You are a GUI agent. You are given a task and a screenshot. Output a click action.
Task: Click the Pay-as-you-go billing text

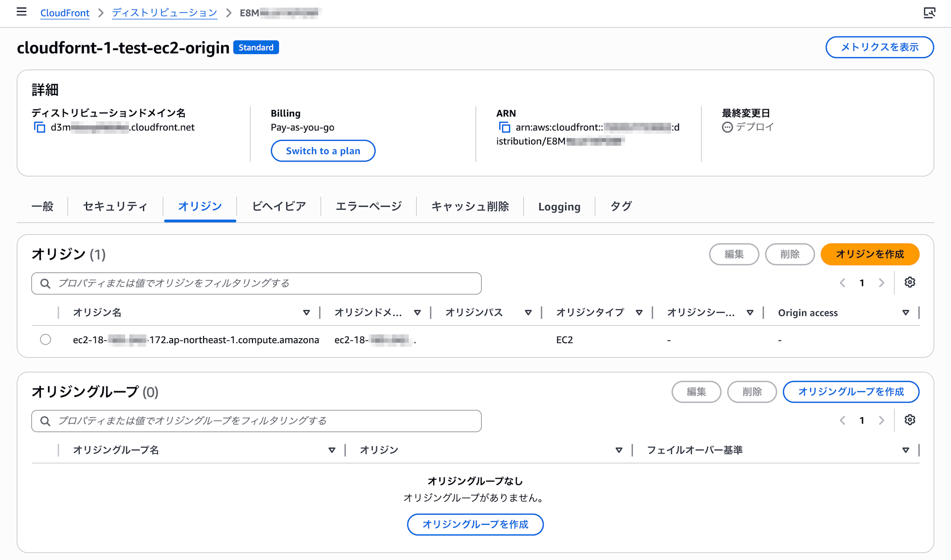tap(302, 127)
